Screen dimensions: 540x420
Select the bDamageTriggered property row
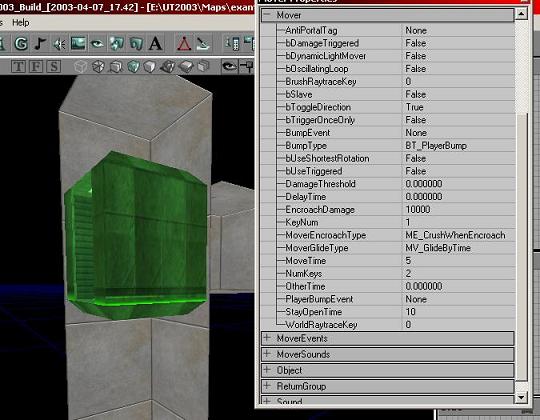click(387, 43)
